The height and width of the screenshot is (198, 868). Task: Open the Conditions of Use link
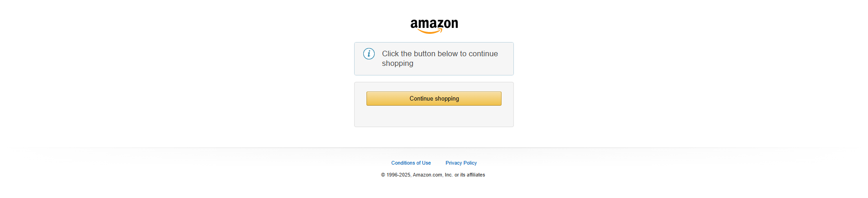[411, 163]
